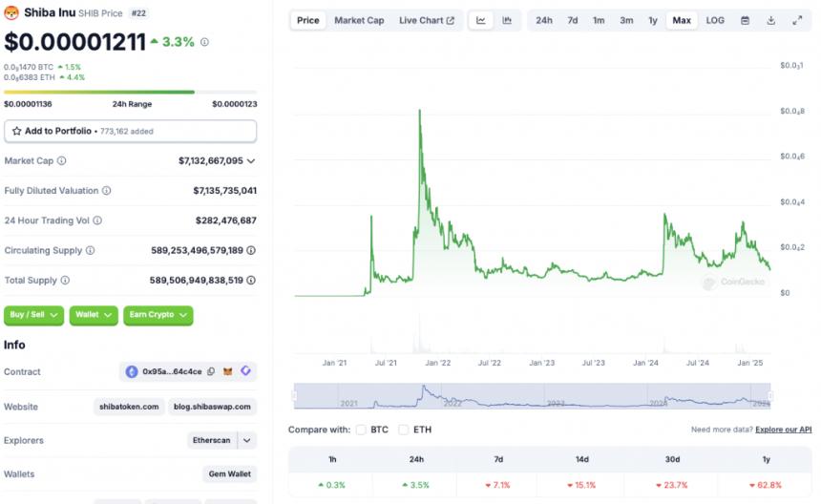Click the left handle of chart range navigator
Image resolution: width=821 pixels, height=504 pixels.
295,396
